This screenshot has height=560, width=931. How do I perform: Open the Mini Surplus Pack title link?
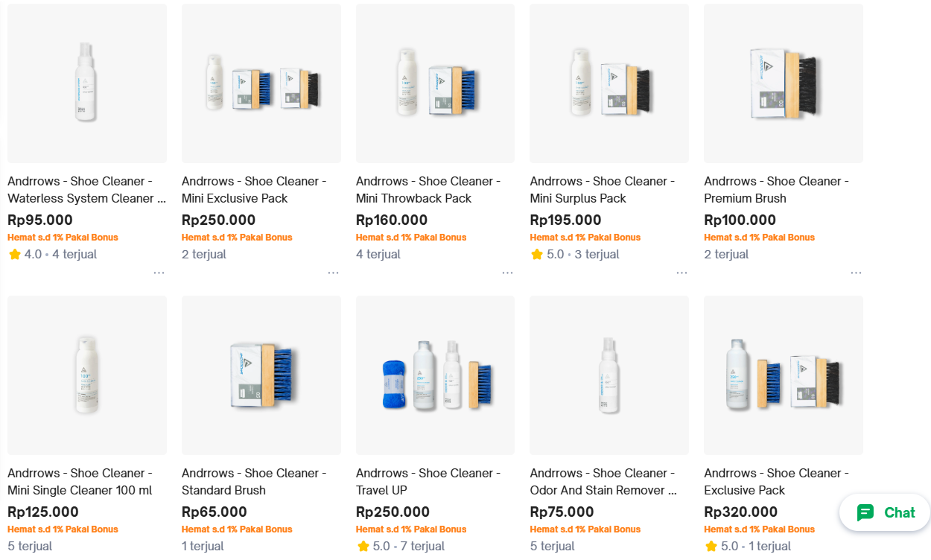coord(602,190)
